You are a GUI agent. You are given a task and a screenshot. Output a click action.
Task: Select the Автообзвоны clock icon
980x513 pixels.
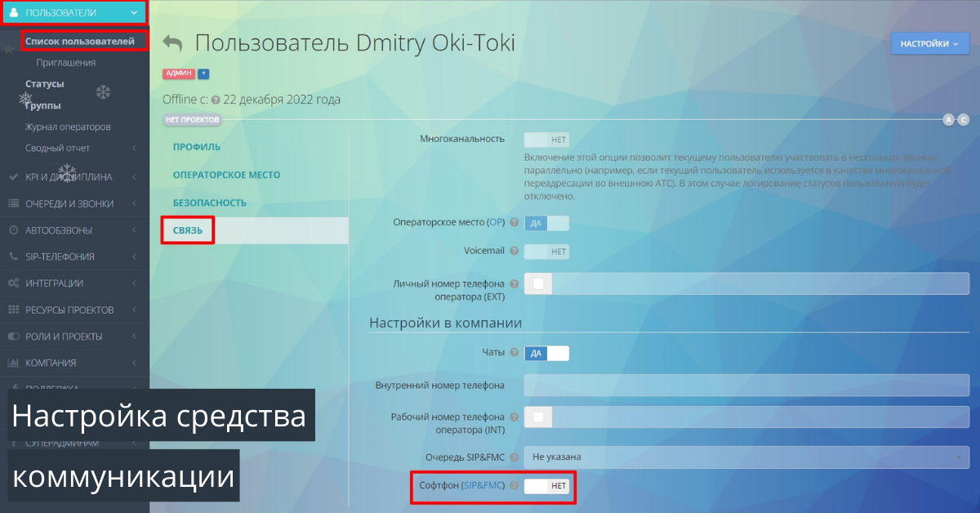(15, 230)
